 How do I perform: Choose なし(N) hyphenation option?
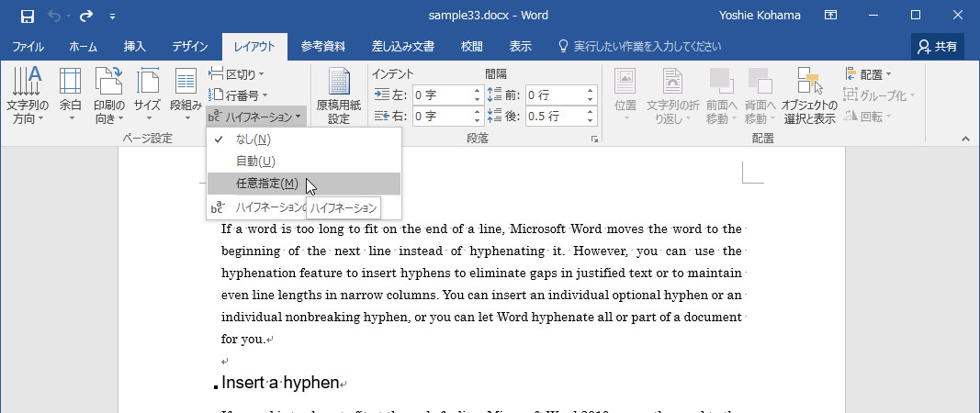[x=304, y=139]
